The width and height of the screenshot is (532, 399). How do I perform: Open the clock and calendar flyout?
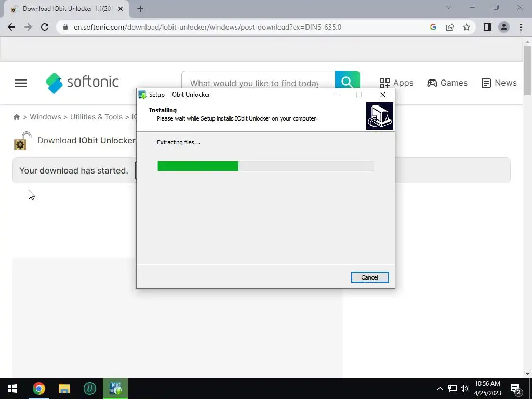tap(487, 389)
